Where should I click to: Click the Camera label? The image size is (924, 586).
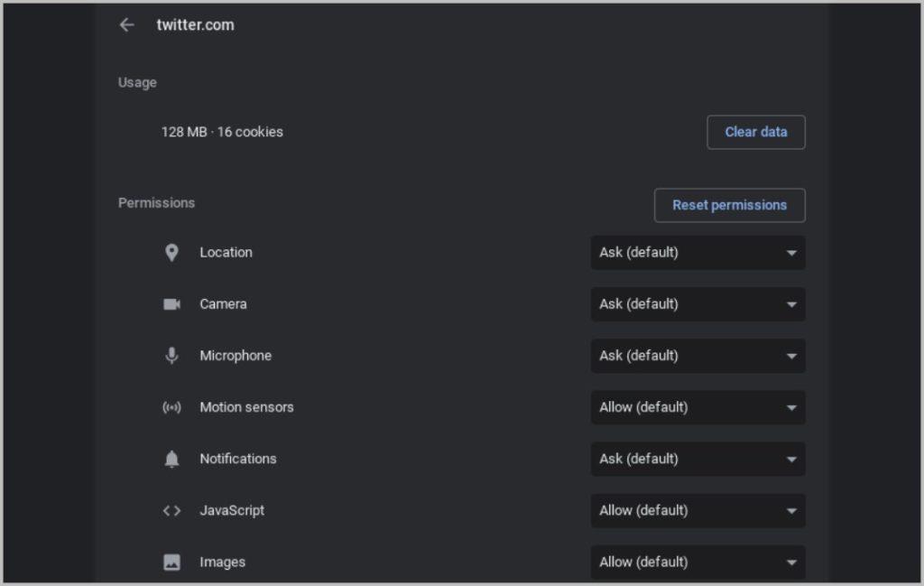click(223, 304)
